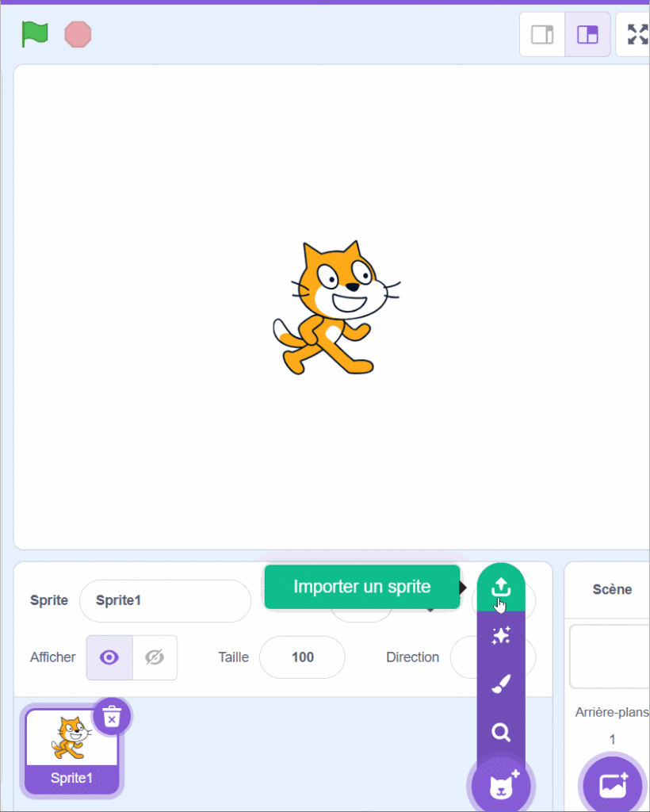The image size is (650, 812).
Task: Choose the surprise sprite sparkle icon
Action: pos(501,635)
